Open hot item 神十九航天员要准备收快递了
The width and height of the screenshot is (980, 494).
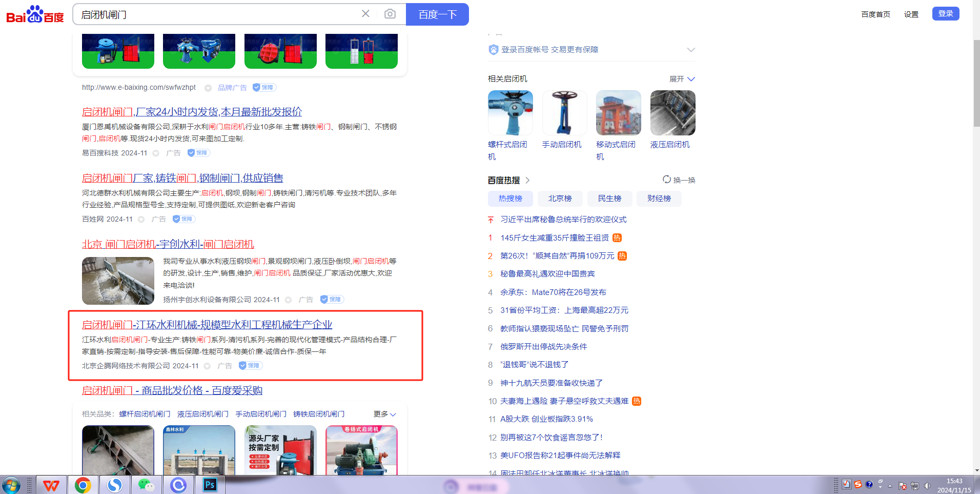tap(552, 383)
